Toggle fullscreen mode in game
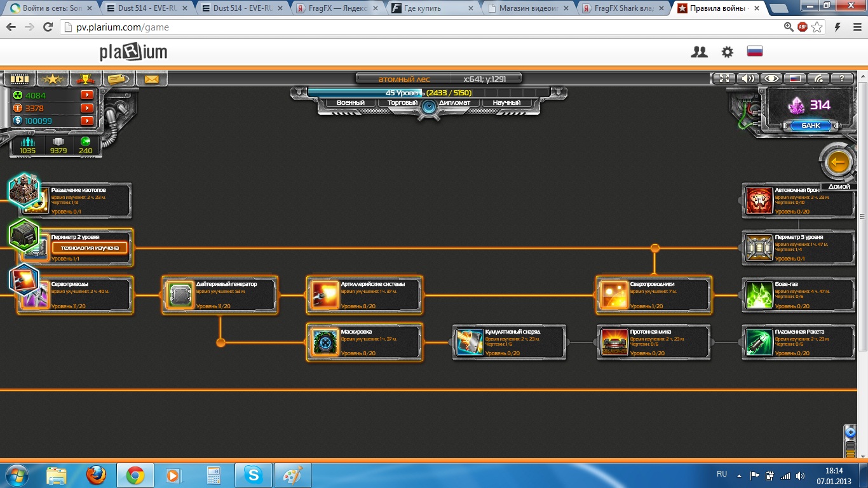The width and height of the screenshot is (868, 488). coord(723,79)
